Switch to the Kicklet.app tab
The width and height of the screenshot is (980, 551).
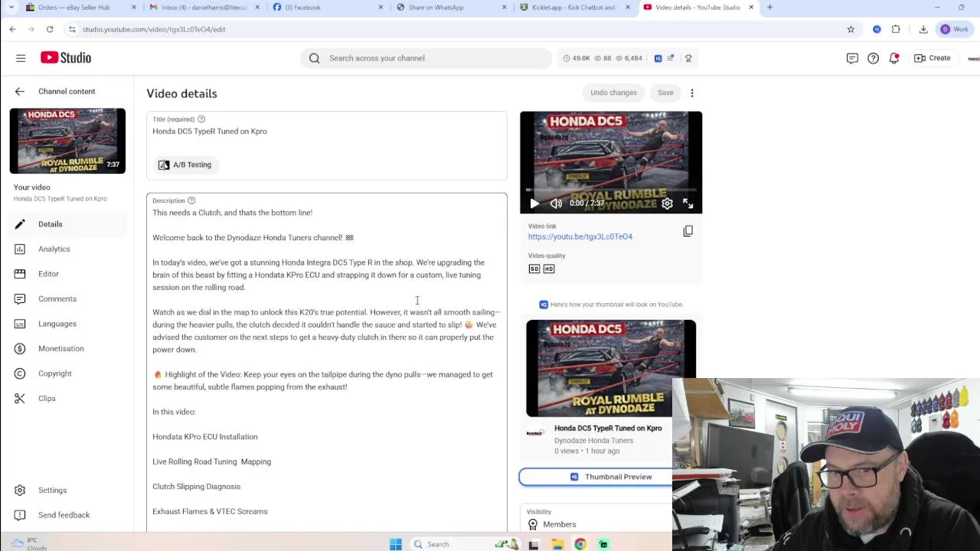[576, 8]
